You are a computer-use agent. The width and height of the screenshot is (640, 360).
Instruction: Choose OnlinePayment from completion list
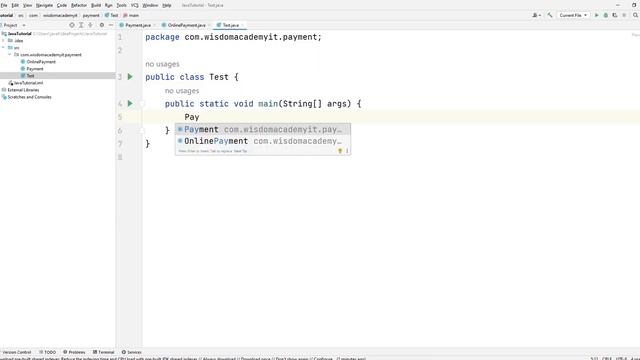pyautogui.click(x=263, y=141)
